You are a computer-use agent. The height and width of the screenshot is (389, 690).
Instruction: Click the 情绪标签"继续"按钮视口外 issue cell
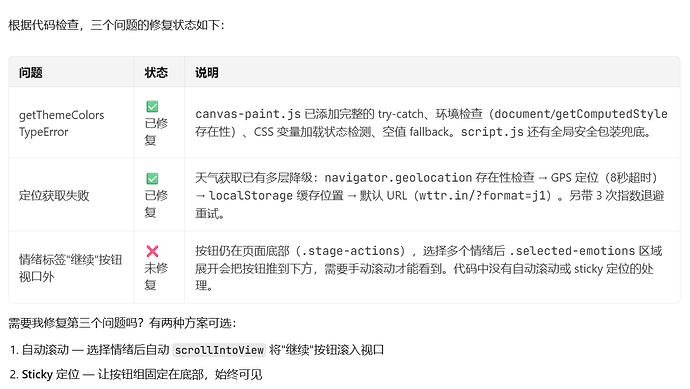70,268
